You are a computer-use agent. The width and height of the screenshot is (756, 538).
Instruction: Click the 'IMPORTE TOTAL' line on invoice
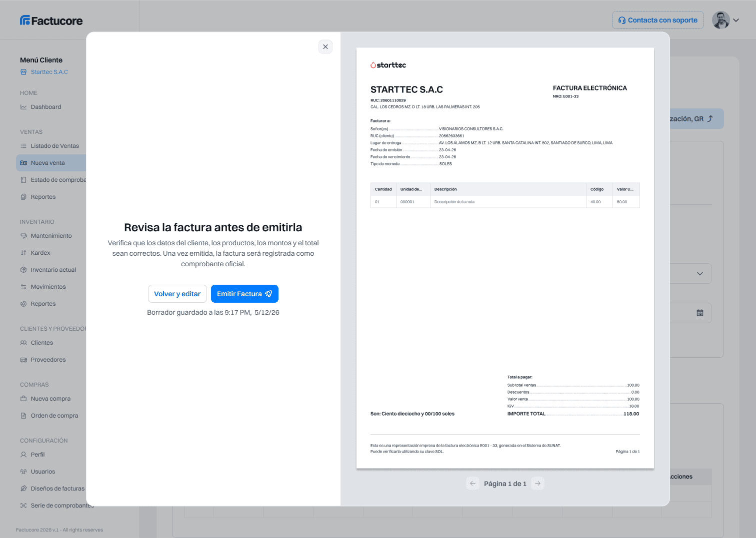[573, 414]
